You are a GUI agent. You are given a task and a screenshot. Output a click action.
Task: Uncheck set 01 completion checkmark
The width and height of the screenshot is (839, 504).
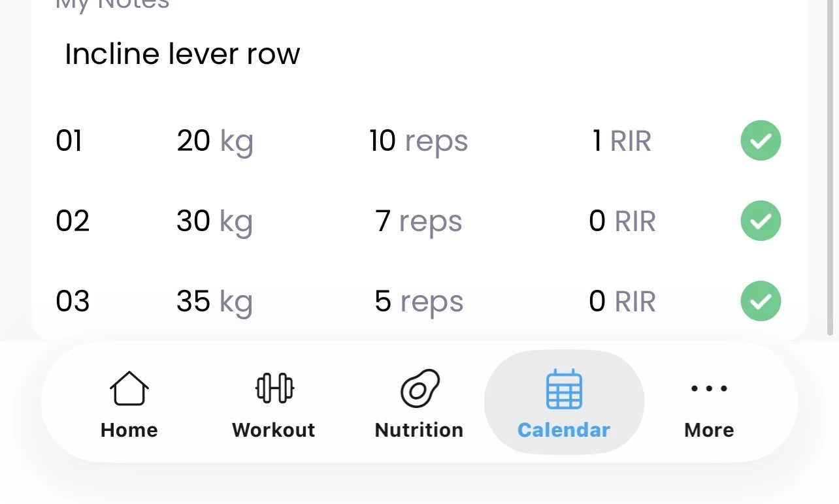point(761,140)
